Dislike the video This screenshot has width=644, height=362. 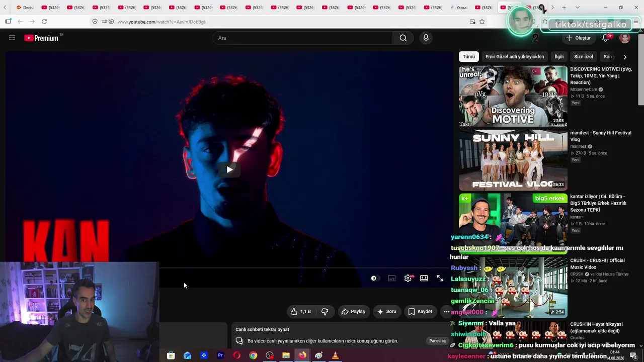click(325, 312)
